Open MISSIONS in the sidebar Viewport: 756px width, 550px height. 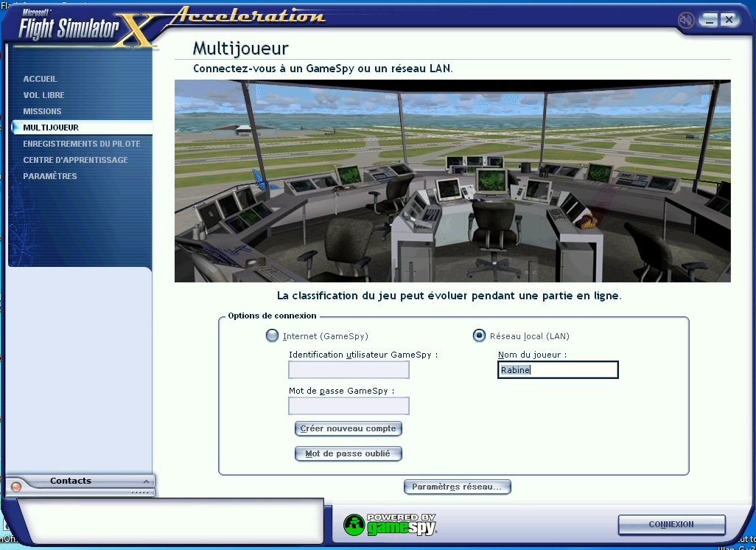pyautogui.click(x=43, y=111)
